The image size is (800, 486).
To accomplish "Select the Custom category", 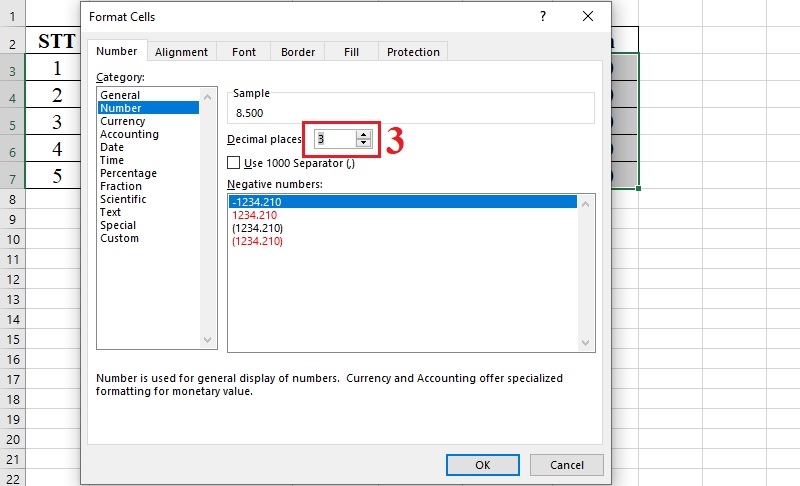I will [x=148, y=238].
